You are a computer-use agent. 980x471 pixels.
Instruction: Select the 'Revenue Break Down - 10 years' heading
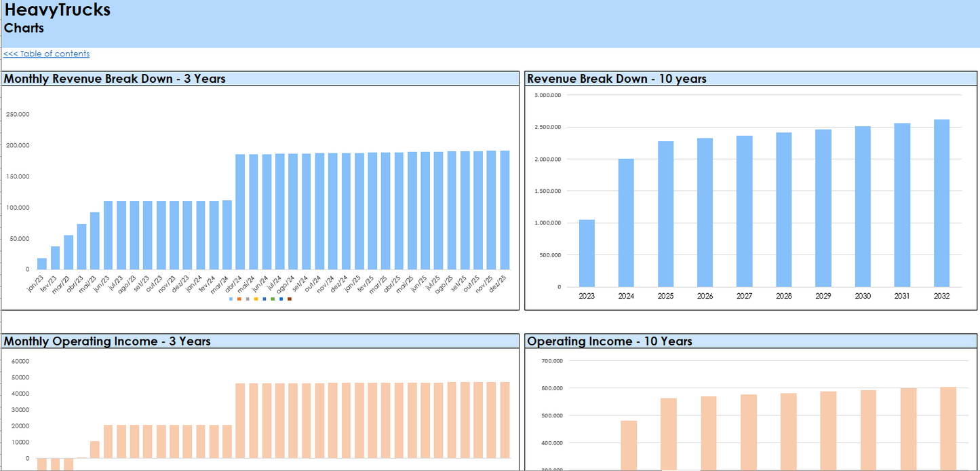616,79
